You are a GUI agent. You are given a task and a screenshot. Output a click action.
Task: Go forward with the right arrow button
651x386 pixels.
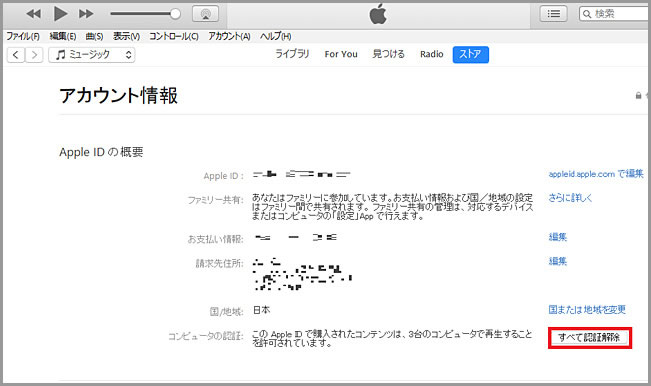click(34, 55)
